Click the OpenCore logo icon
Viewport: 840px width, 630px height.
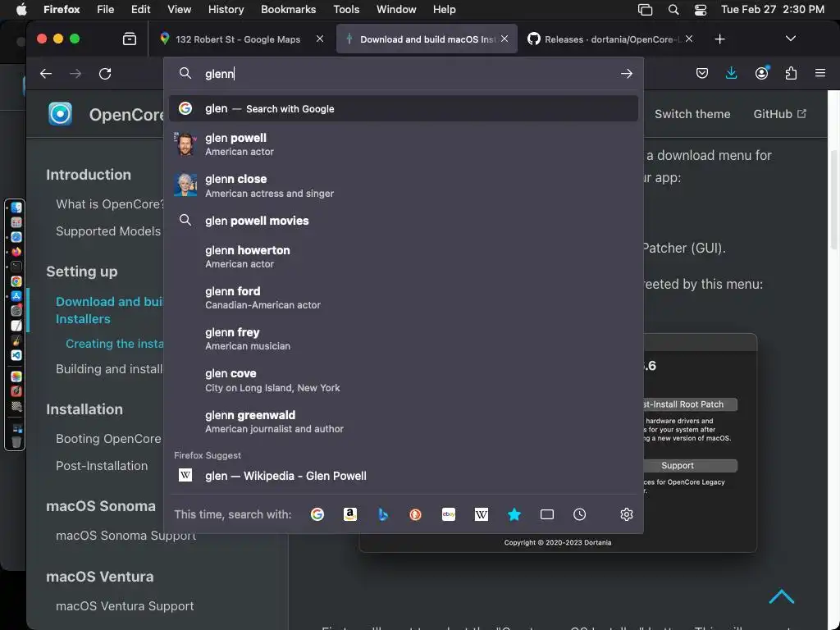(x=60, y=113)
